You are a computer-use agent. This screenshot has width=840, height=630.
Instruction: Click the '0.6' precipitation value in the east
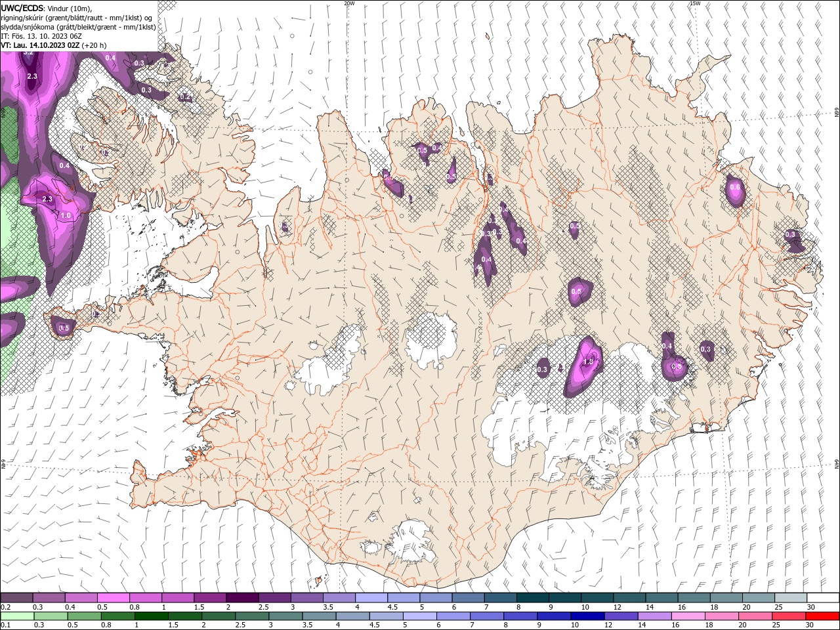pyautogui.click(x=735, y=188)
